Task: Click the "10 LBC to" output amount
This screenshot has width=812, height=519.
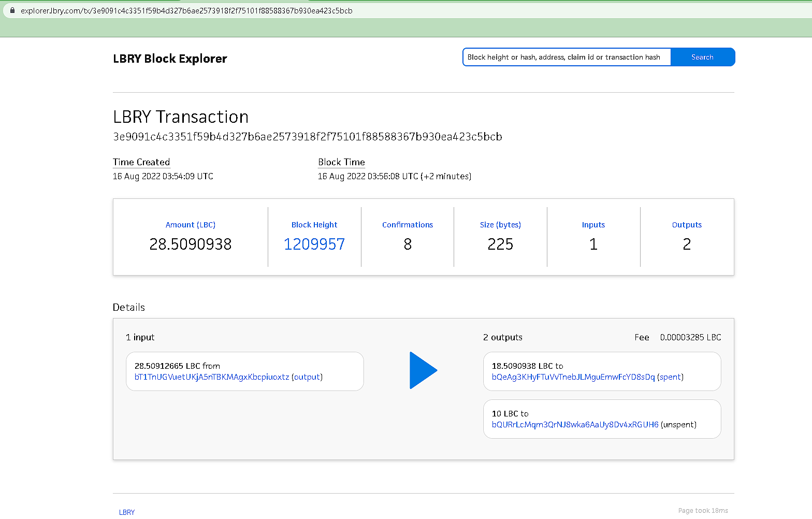Action: point(510,413)
